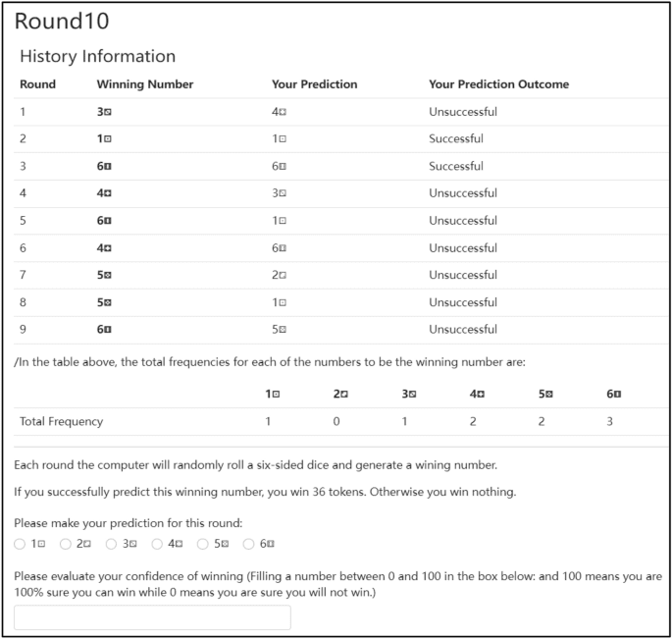Image resolution: width=672 pixels, height=639 pixels.
Task: Click the "Winning Number" column header
Action: click(x=145, y=84)
